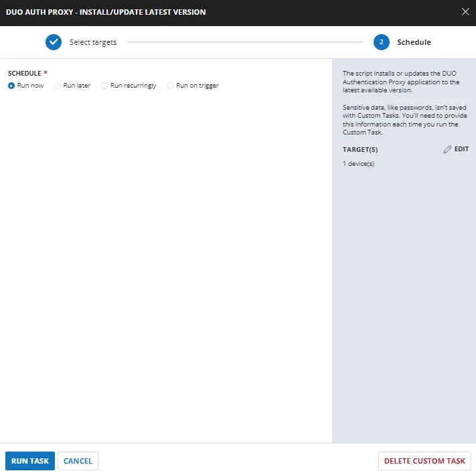The width and height of the screenshot is (476, 475).
Task: Click the '1 device(s)' target text
Action: pyautogui.click(x=358, y=164)
